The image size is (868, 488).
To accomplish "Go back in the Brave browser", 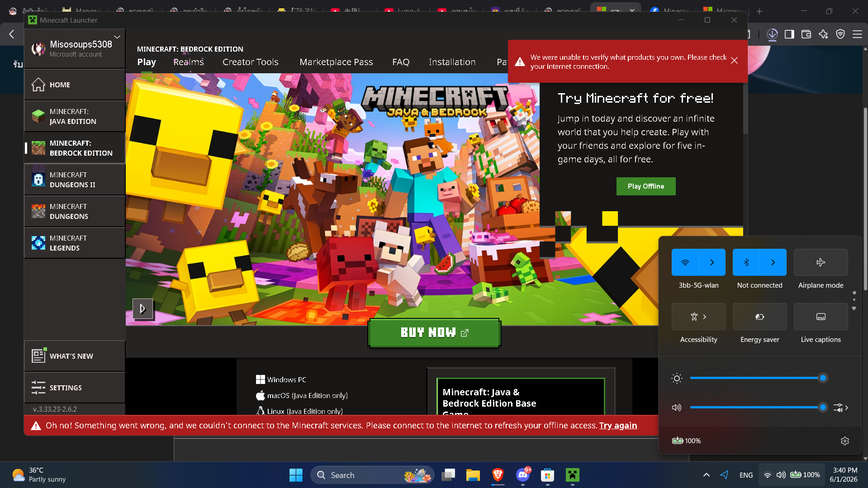I will click(12, 34).
